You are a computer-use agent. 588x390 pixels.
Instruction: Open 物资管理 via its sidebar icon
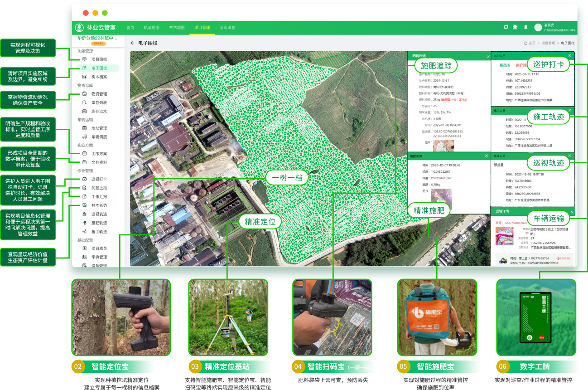[84, 94]
